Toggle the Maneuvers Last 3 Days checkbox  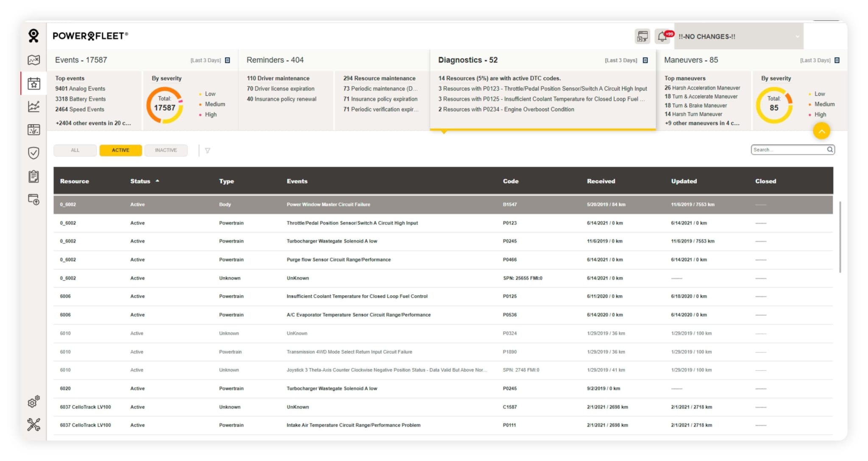[837, 60]
